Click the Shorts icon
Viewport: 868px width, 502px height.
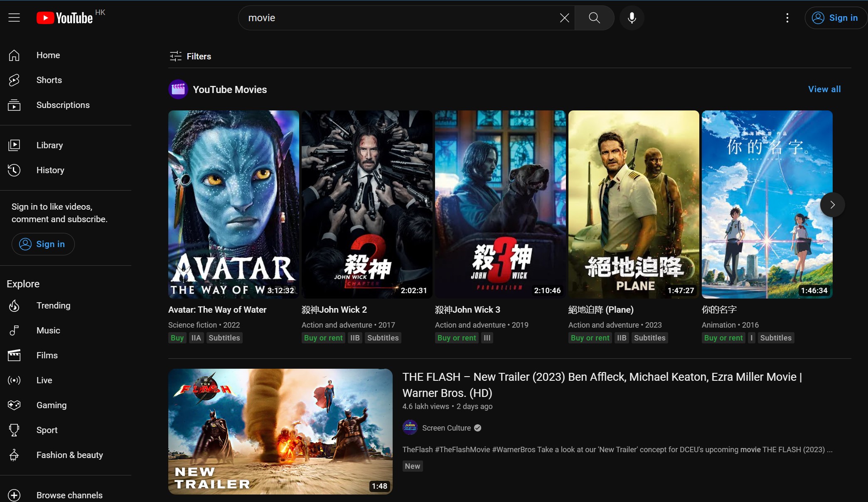click(x=14, y=80)
